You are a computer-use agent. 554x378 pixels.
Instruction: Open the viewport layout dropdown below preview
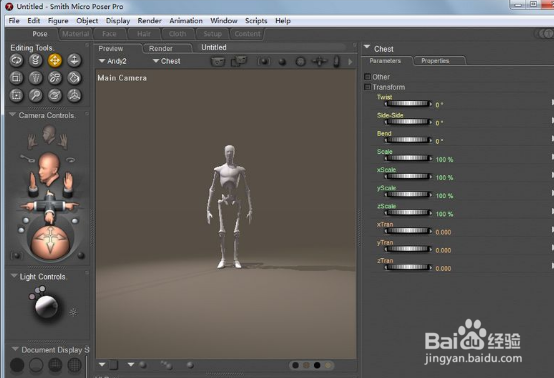pyautogui.click(x=102, y=364)
